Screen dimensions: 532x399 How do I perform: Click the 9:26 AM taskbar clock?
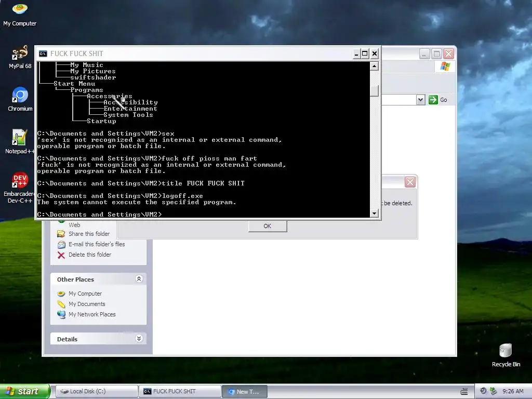(513, 392)
